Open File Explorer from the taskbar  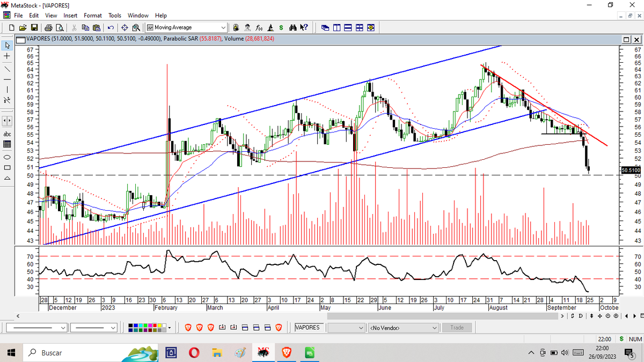tap(217, 352)
